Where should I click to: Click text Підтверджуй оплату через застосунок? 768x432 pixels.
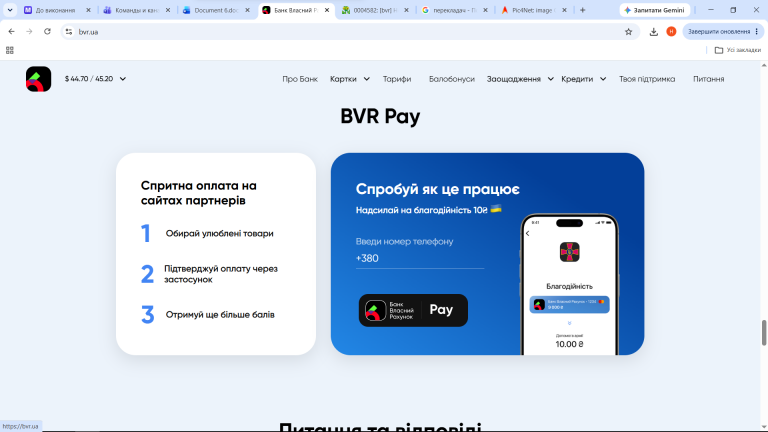pyautogui.click(x=221, y=274)
